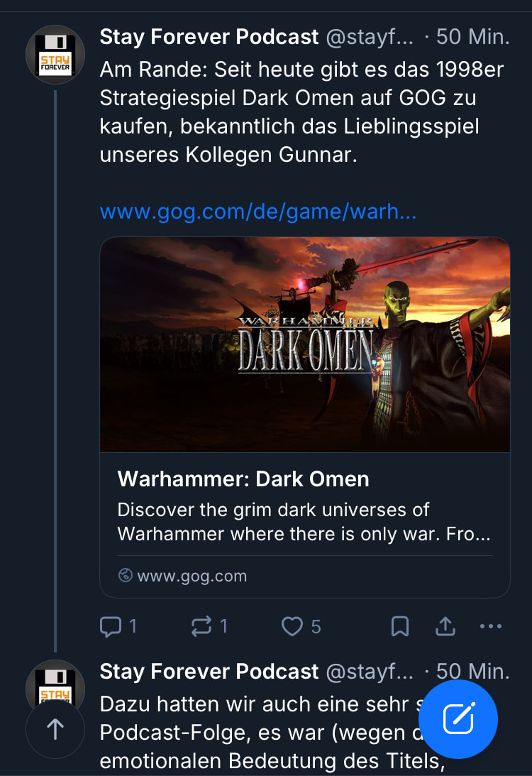Tap the @stayf... handle on the first post

click(x=369, y=37)
